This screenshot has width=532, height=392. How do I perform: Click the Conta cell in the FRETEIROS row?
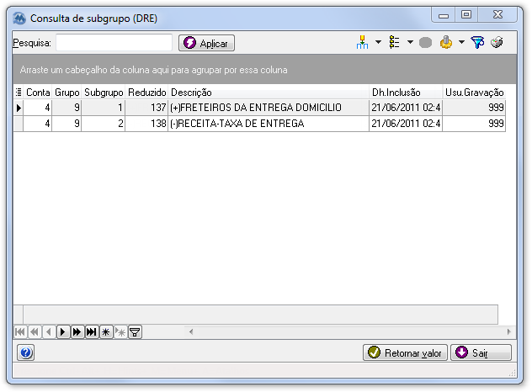tap(38, 108)
